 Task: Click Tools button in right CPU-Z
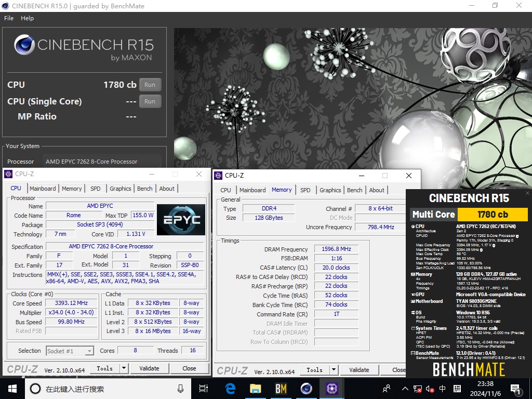click(315, 370)
